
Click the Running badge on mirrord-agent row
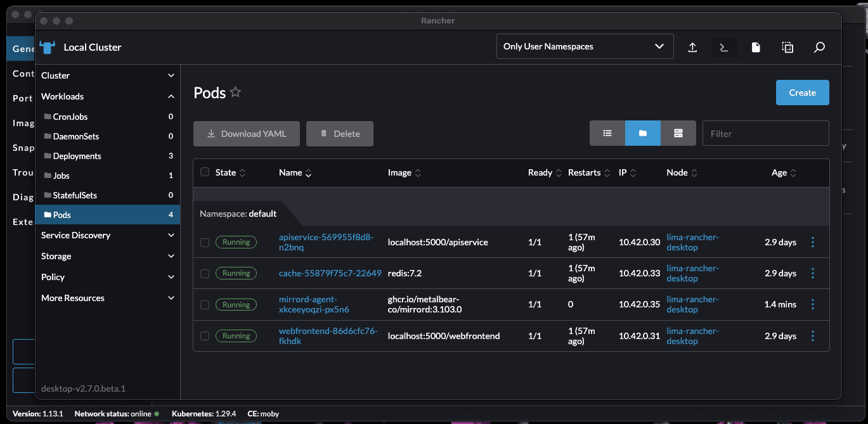[x=236, y=305]
